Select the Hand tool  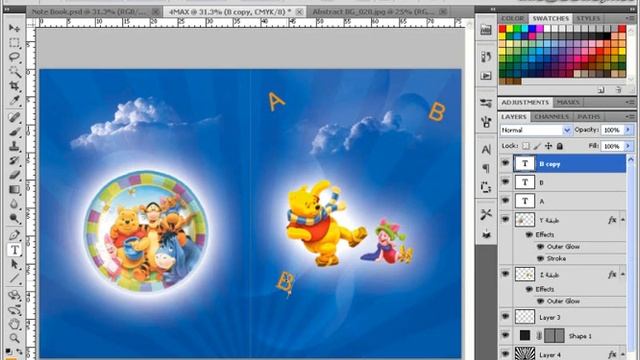coord(14,324)
